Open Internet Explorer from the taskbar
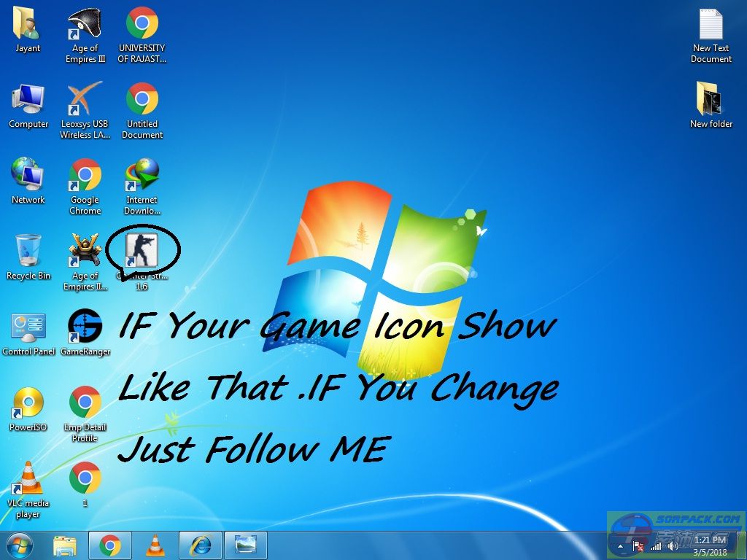The image size is (747, 560). click(200, 545)
